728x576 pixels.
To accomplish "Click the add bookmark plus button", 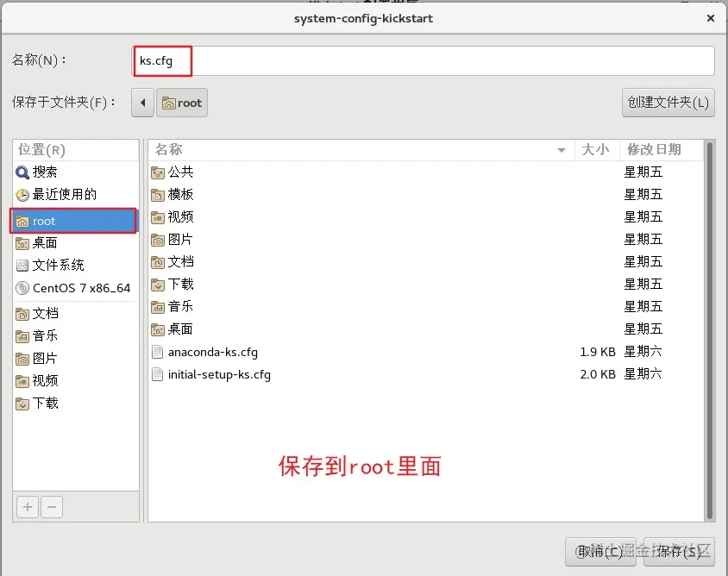I will pyautogui.click(x=28, y=507).
